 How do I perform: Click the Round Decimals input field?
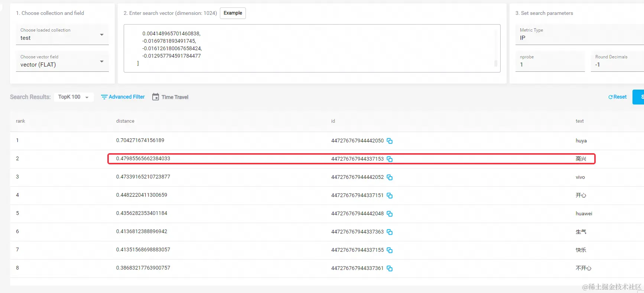click(617, 61)
